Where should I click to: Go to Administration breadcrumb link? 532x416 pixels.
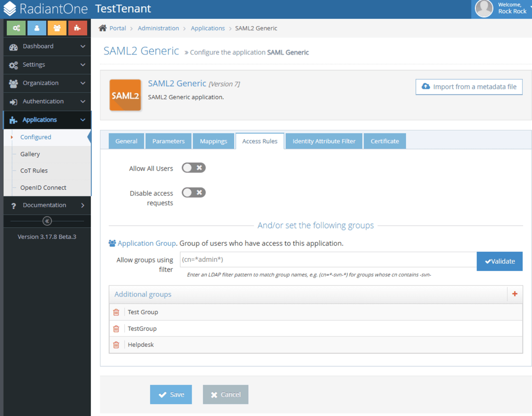(x=158, y=28)
